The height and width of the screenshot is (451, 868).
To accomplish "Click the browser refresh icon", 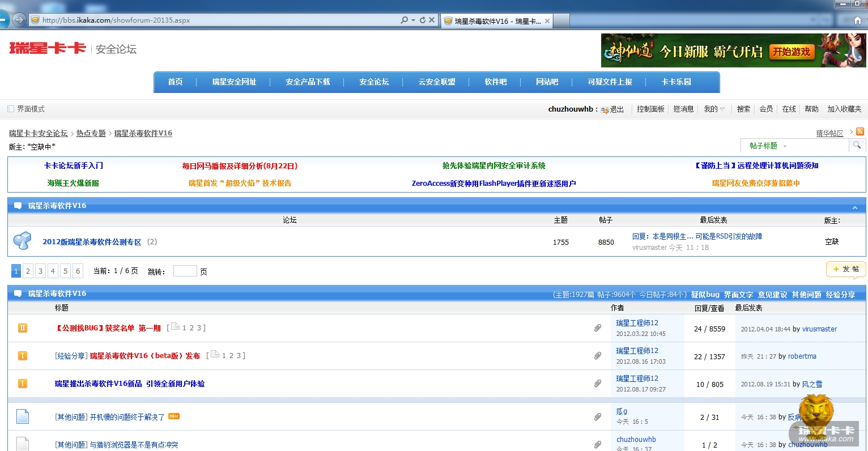I will 422,20.
